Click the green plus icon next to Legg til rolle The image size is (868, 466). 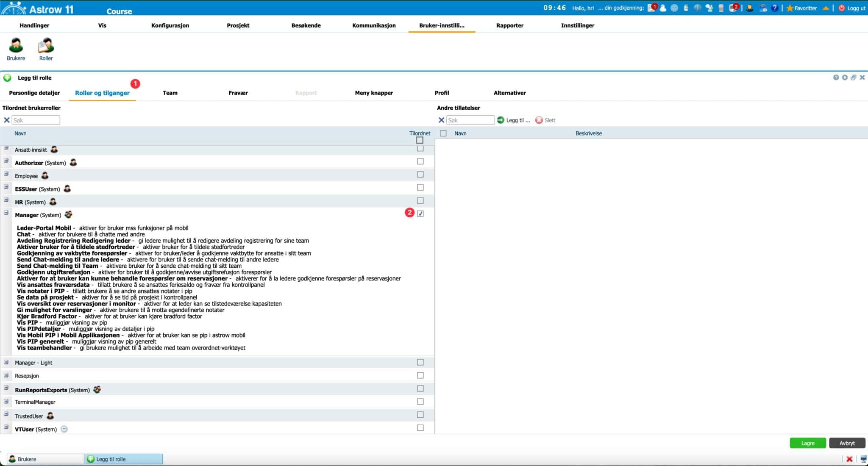8,78
